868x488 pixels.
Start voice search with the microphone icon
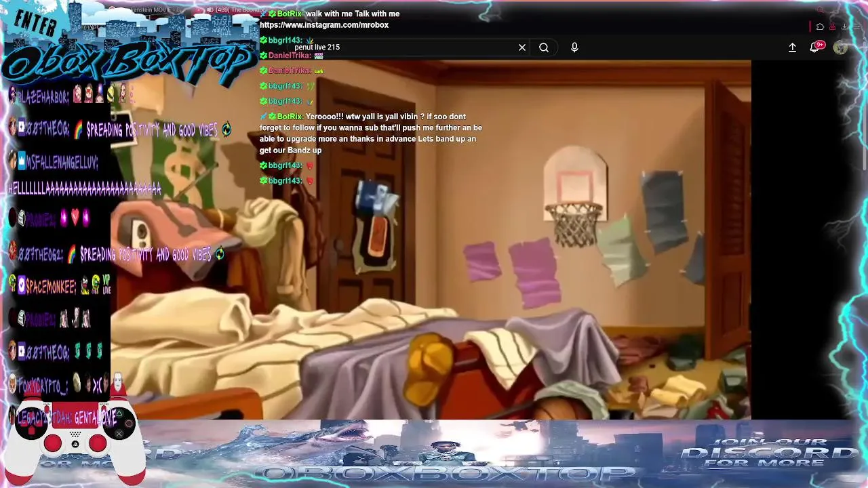click(574, 47)
